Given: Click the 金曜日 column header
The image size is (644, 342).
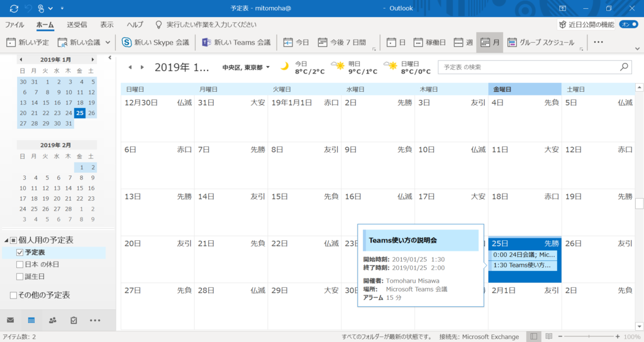Looking at the screenshot, I should [525, 89].
